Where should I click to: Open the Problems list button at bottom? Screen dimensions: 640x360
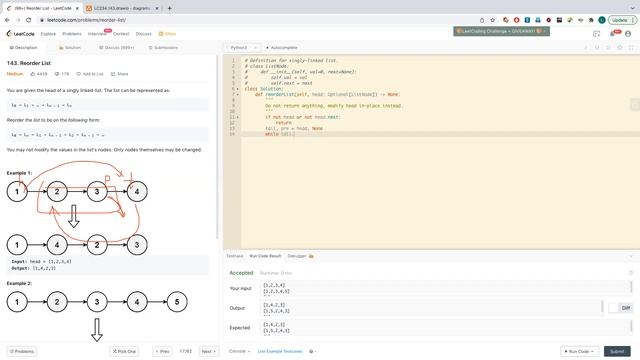coord(22,351)
